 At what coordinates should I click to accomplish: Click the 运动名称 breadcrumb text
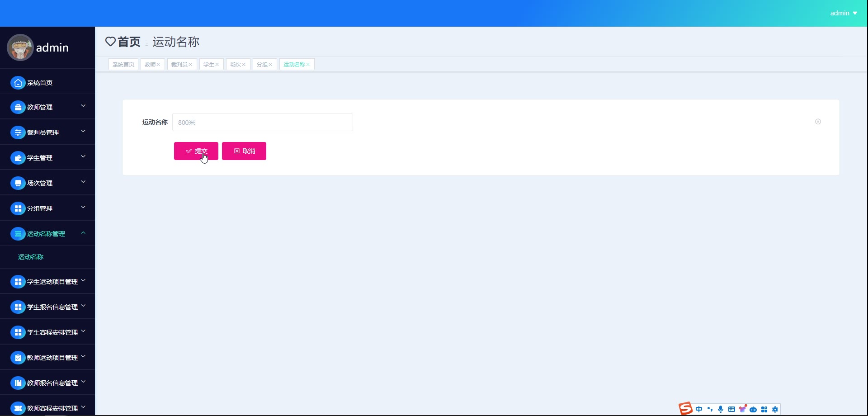[x=176, y=42]
